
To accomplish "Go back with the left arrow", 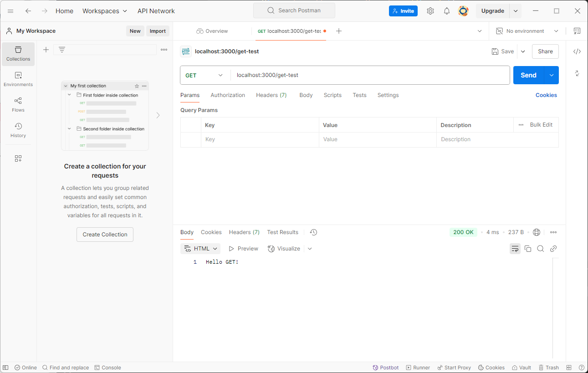I will pyautogui.click(x=28, y=11).
